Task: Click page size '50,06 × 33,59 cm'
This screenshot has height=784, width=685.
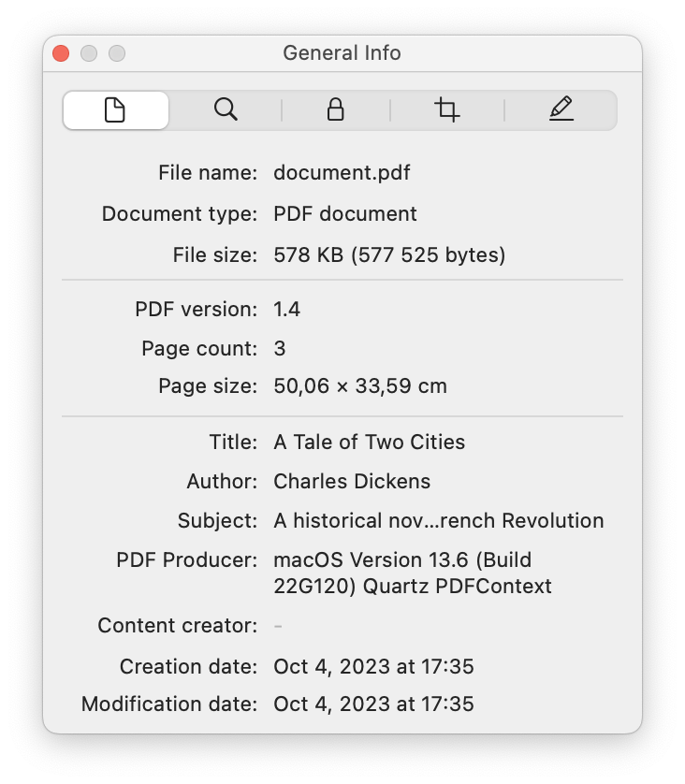Action: coord(360,386)
